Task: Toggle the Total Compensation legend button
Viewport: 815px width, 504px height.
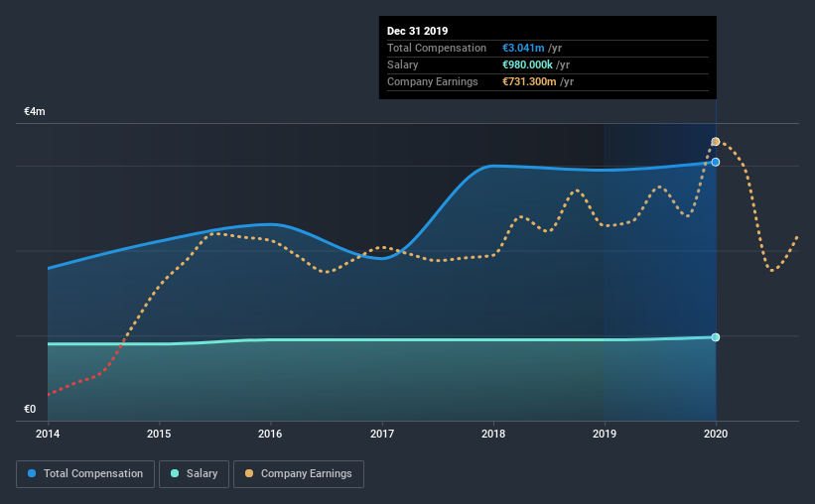Action: pos(85,474)
